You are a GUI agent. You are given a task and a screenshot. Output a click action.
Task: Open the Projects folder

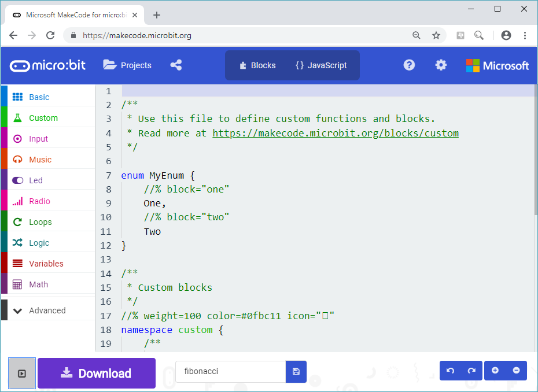[127, 65]
